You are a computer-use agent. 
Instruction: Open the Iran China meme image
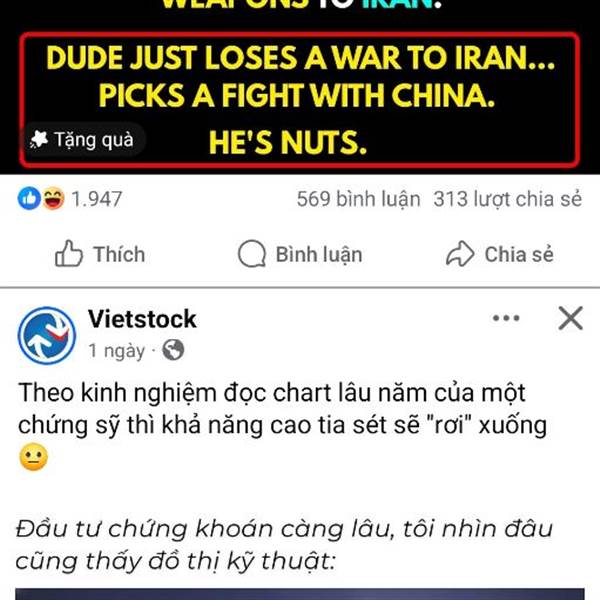[x=300, y=87]
